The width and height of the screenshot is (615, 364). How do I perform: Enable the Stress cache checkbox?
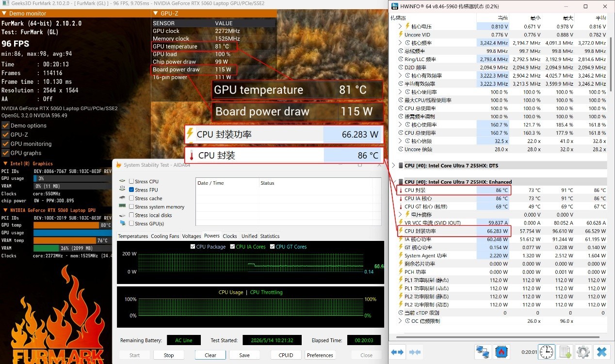coord(131,198)
